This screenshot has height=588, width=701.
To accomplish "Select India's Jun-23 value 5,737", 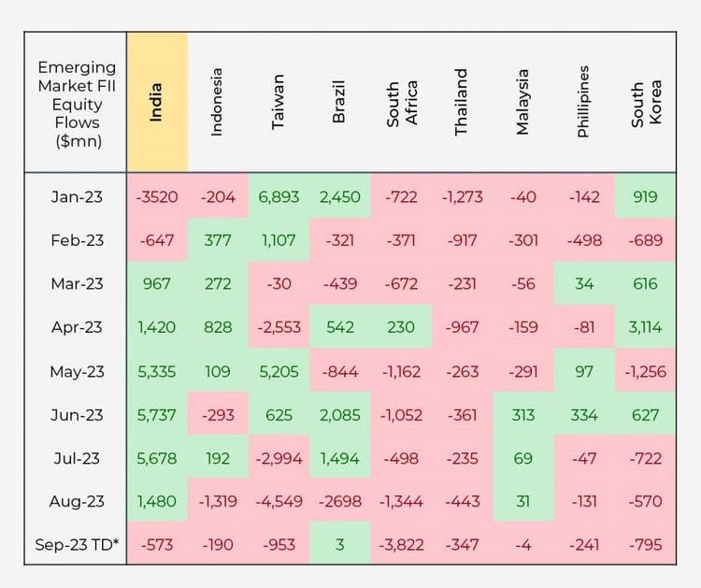I will pyautogui.click(x=156, y=415).
